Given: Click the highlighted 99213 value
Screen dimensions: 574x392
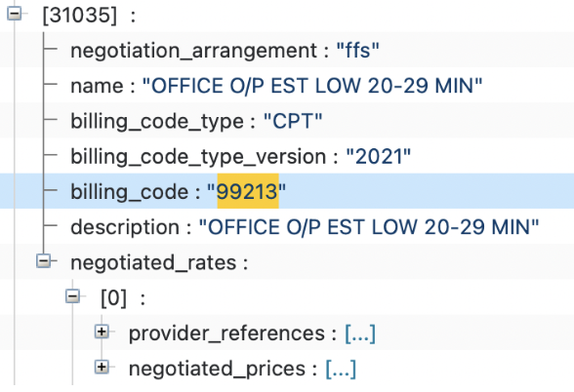Looking at the screenshot, I should pyautogui.click(x=248, y=191).
